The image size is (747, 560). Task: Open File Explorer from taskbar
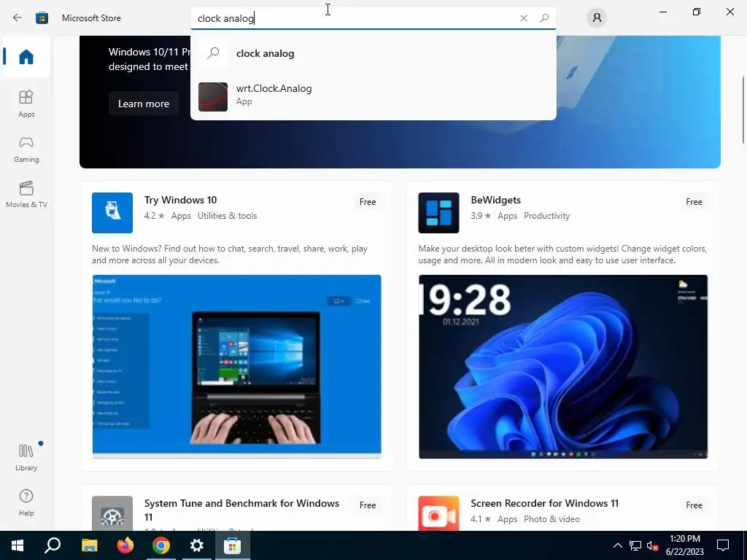point(89,545)
